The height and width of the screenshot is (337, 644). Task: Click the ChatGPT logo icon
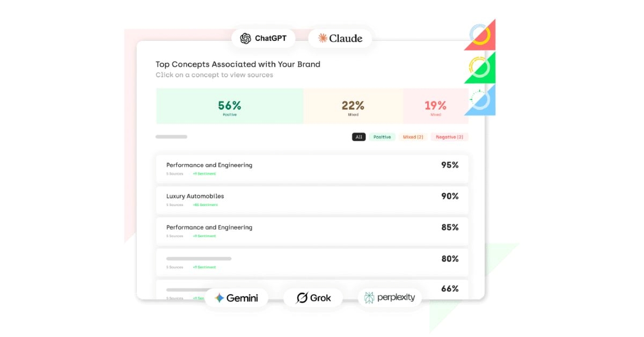[245, 38]
